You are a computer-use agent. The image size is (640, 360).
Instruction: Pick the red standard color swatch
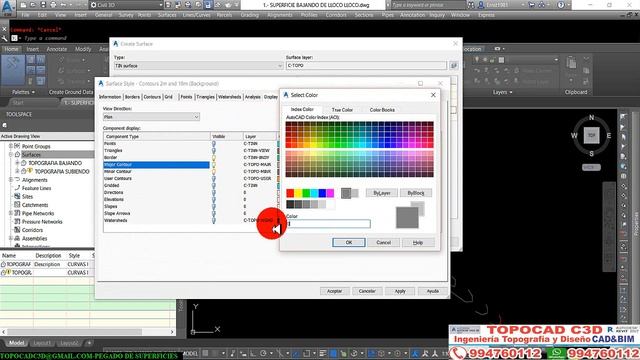[290, 193]
